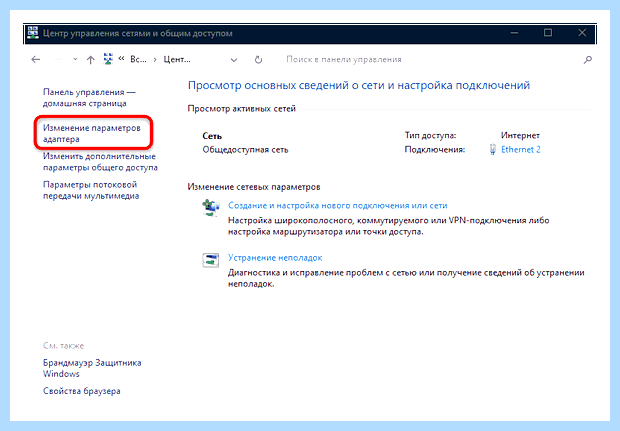The image size is (620, 431).
Task: Click the 'Сеть' network name
Action: (x=212, y=136)
